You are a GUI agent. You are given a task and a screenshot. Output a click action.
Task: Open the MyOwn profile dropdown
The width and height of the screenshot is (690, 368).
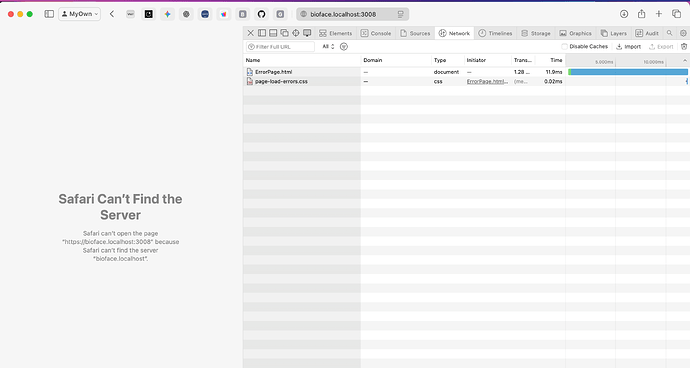80,14
